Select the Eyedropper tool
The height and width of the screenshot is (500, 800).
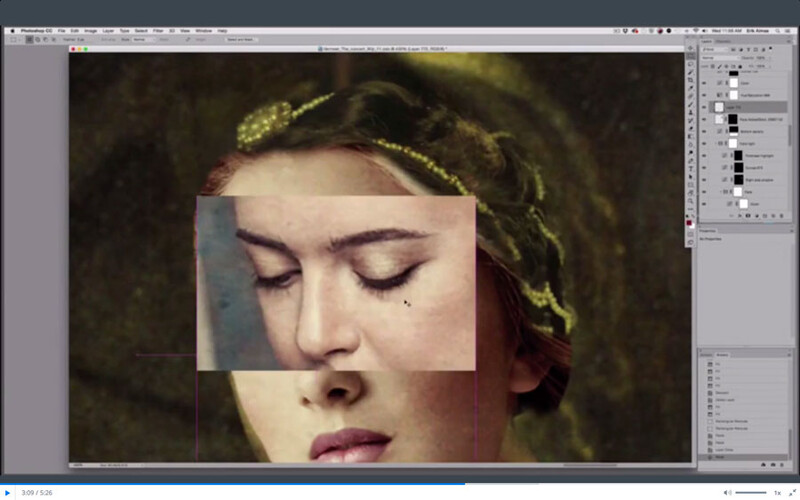coord(690,88)
